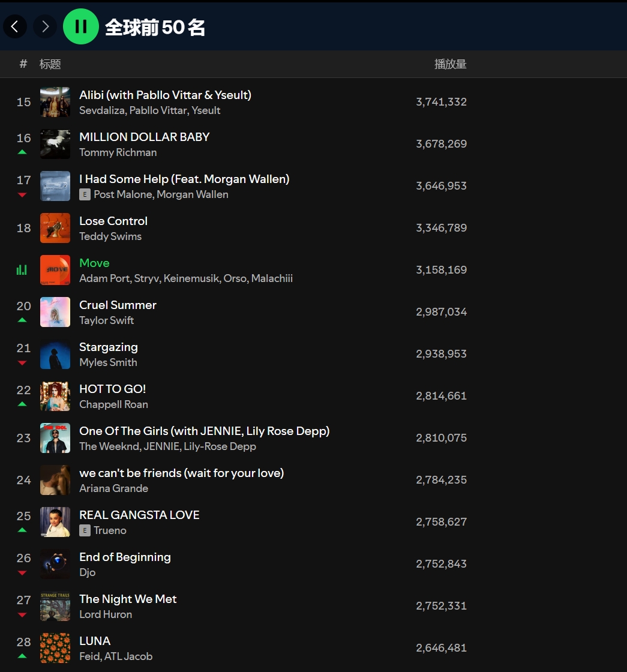Image resolution: width=627 pixels, height=672 pixels.
Task: Click the red down arrow under rank 17
Action: [x=22, y=194]
